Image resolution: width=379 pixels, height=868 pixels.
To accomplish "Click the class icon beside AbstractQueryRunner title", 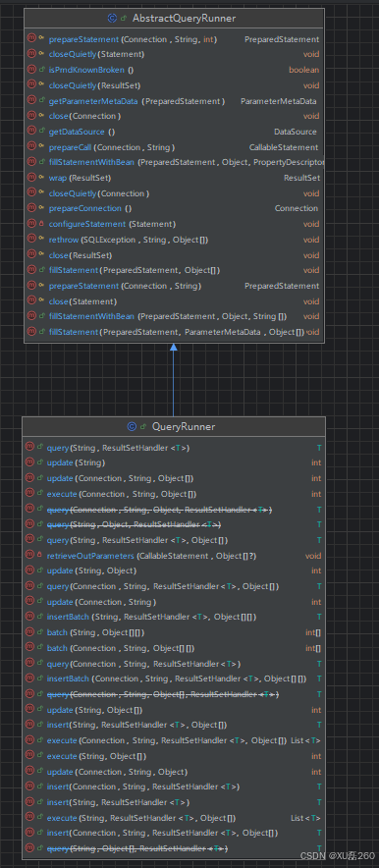I will click(x=113, y=19).
